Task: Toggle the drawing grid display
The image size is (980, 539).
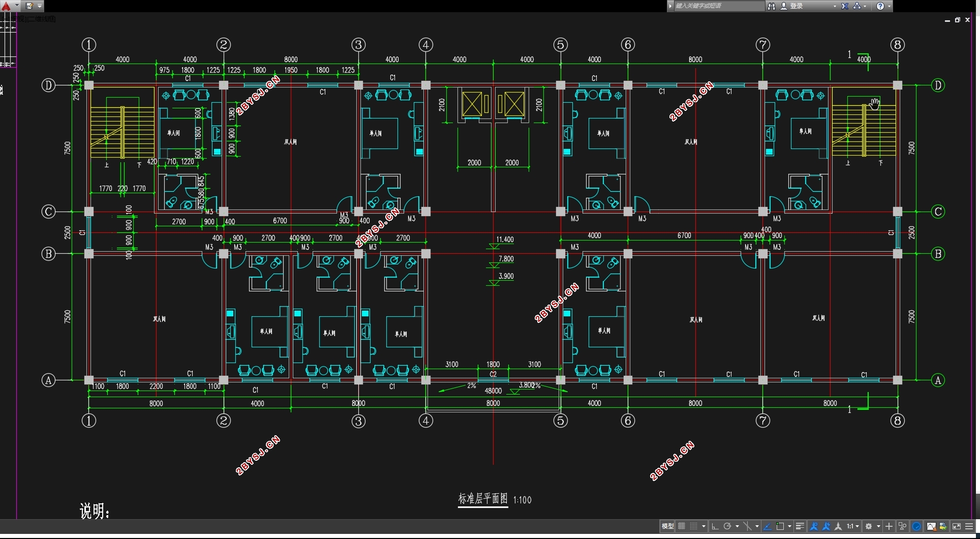Action: click(682, 526)
